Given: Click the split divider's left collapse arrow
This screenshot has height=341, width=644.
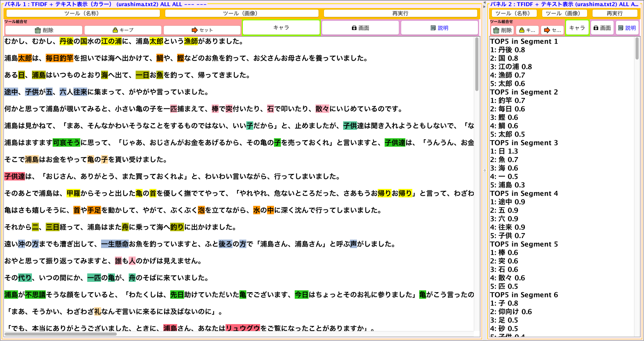Looking at the screenshot, I should (x=484, y=3).
